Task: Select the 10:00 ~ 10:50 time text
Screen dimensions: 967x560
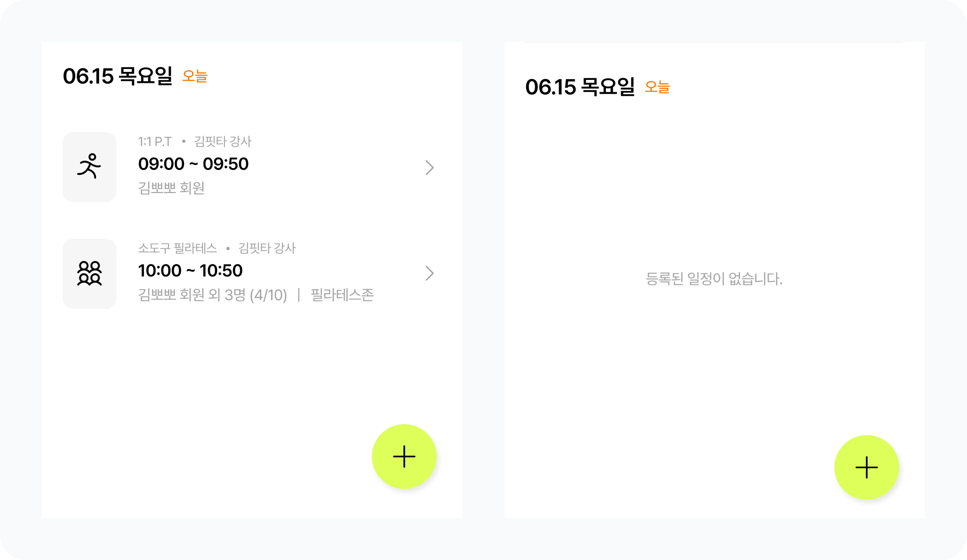Action: point(190,270)
